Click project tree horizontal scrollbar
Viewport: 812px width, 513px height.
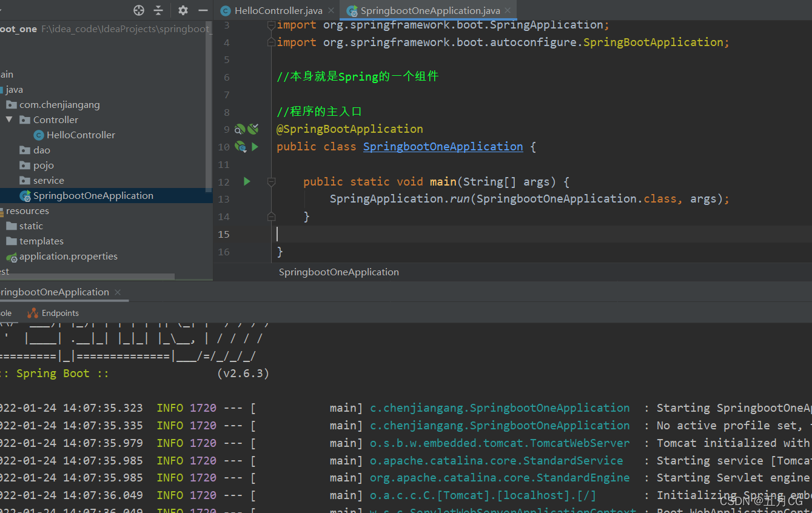tap(87, 277)
